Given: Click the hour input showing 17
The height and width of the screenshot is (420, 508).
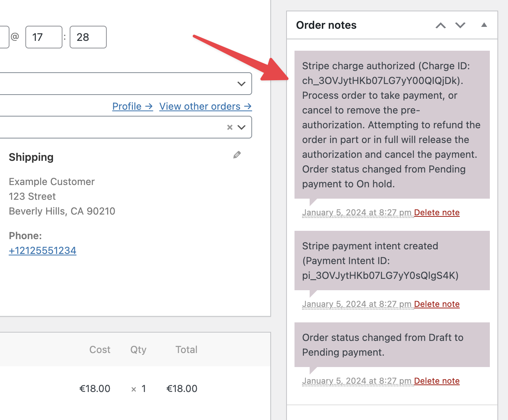Looking at the screenshot, I should tap(44, 37).
